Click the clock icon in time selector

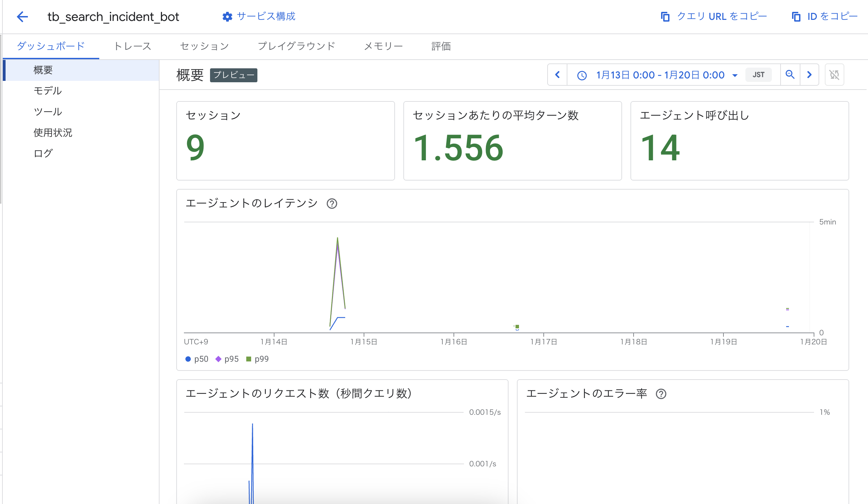pos(582,75)
